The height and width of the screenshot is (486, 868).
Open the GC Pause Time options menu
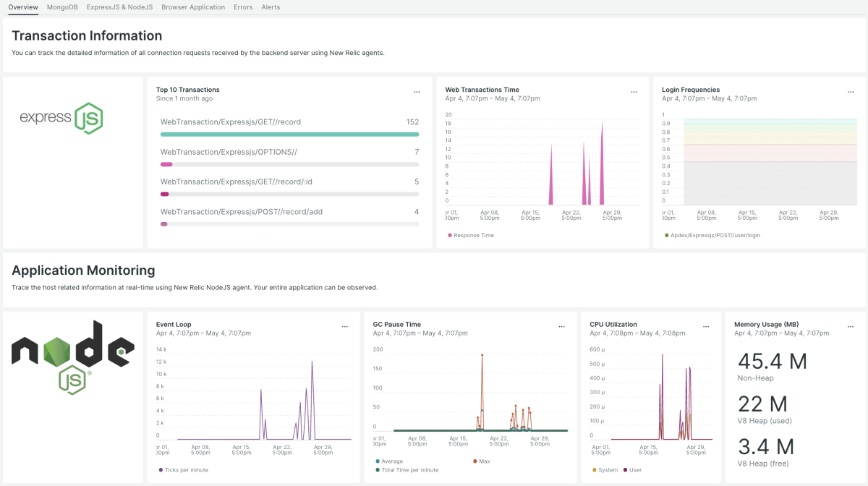tap(561, 326)
